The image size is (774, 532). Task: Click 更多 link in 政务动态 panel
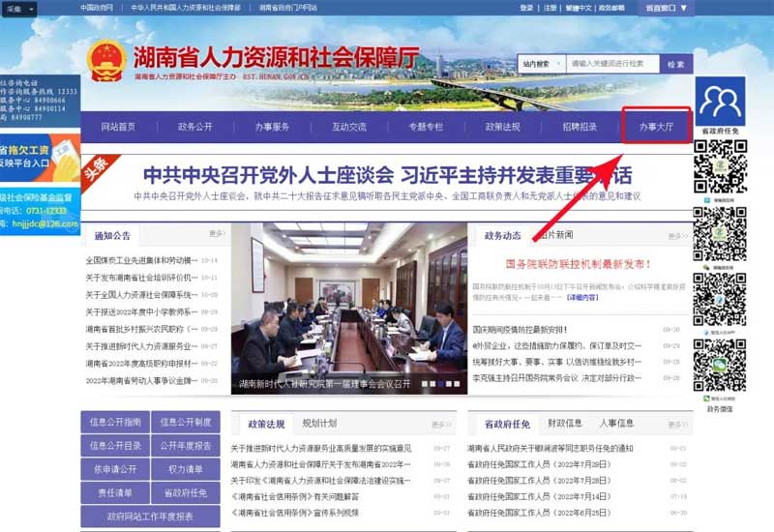677,236
